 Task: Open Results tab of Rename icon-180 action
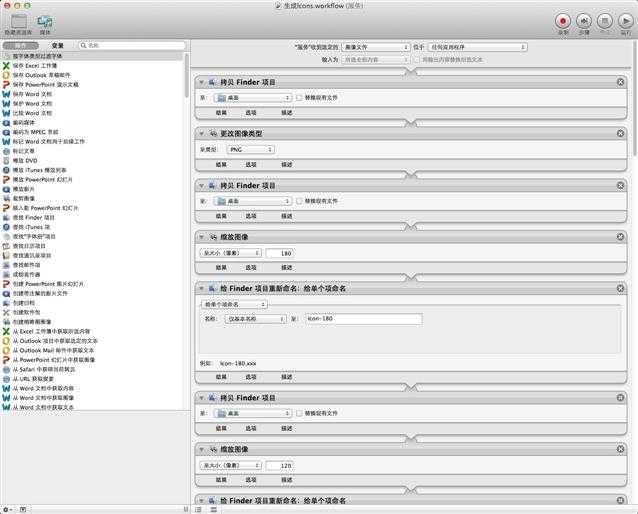pos(221,377)
